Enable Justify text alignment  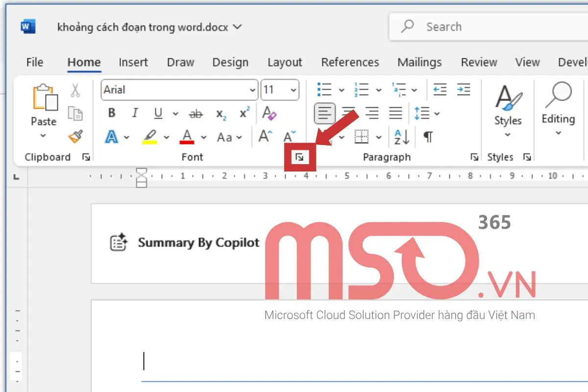(x=395, y=114)
